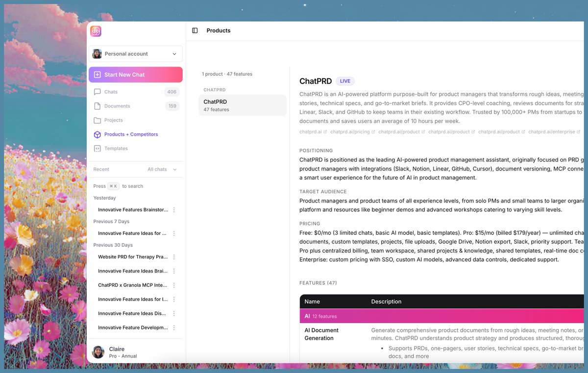Select Products + Competitors in sidebar

131,135
